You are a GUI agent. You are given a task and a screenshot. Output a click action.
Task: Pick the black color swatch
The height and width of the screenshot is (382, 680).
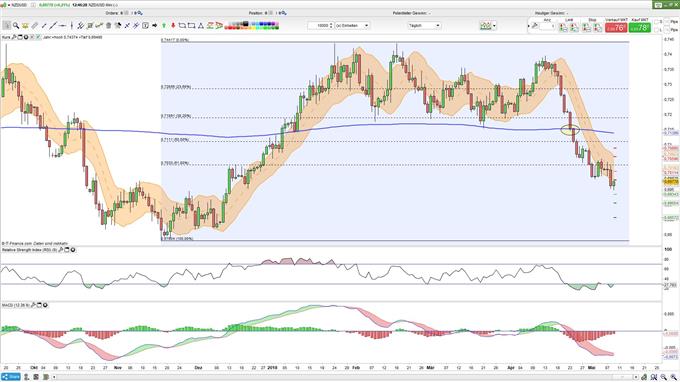coord(245,23)
